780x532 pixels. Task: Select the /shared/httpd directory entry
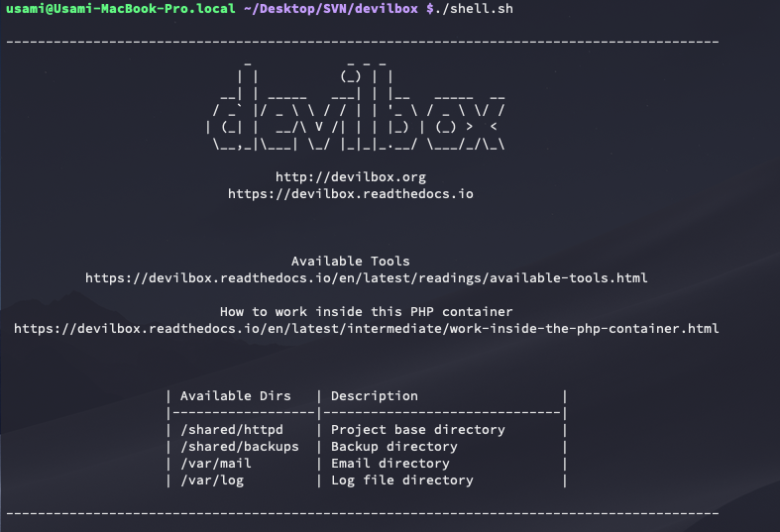pyautogui.click(x=232, y=430)
